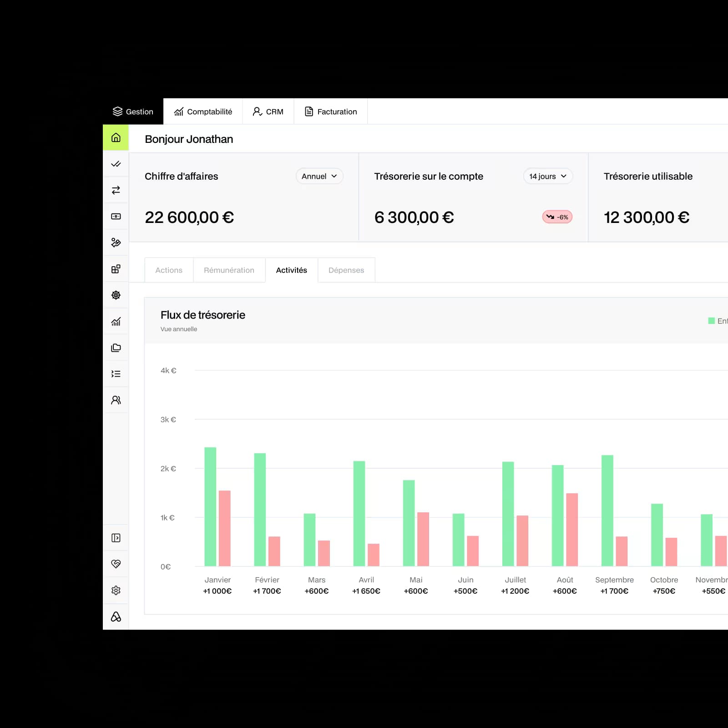Click the stacked folders sidebar icon
The image size is (728, 728).
pyautogui.click(x=116, y=348)
